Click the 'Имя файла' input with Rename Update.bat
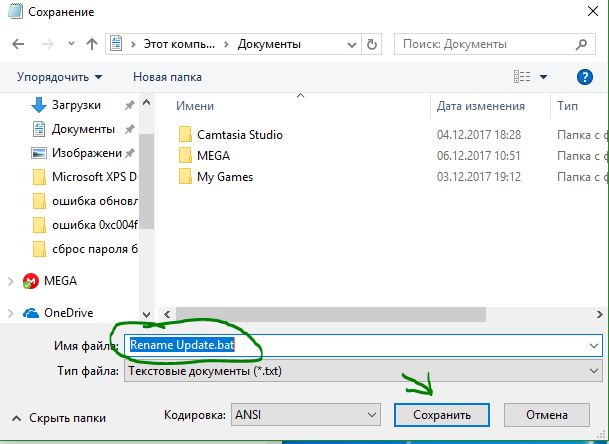The height and width of the screenshot is (444, 609). 363,345
